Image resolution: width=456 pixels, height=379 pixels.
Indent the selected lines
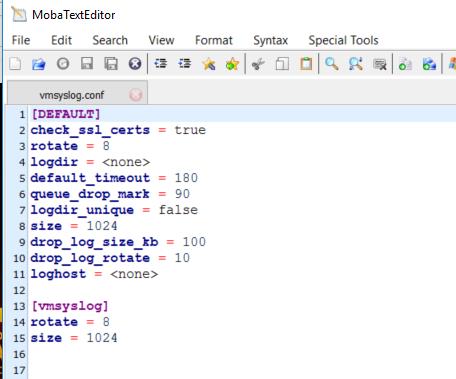click(161, 63)
